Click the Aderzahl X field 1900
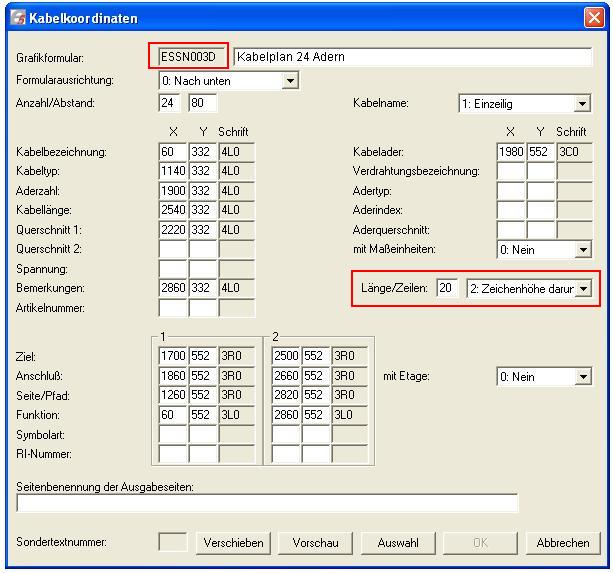The height and width of the screenshot is (573, 613). click(x=173, y=191)
